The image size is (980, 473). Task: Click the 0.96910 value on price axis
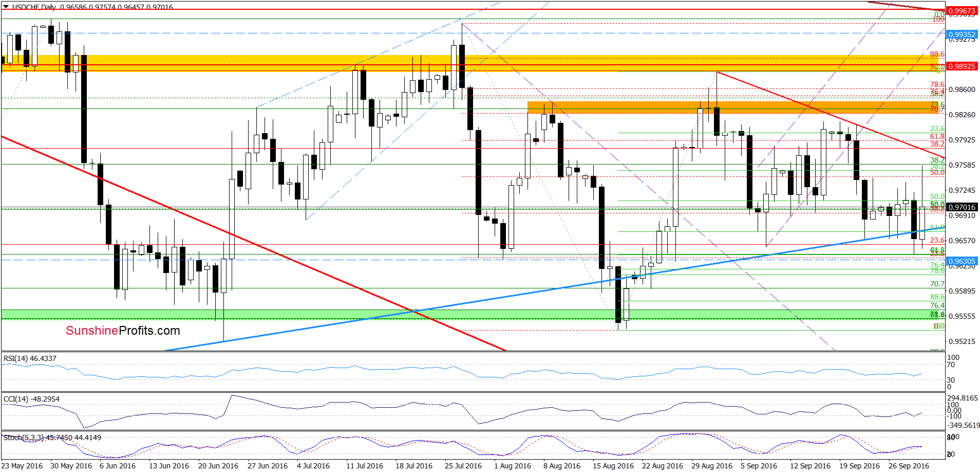[x=962, y=215]
